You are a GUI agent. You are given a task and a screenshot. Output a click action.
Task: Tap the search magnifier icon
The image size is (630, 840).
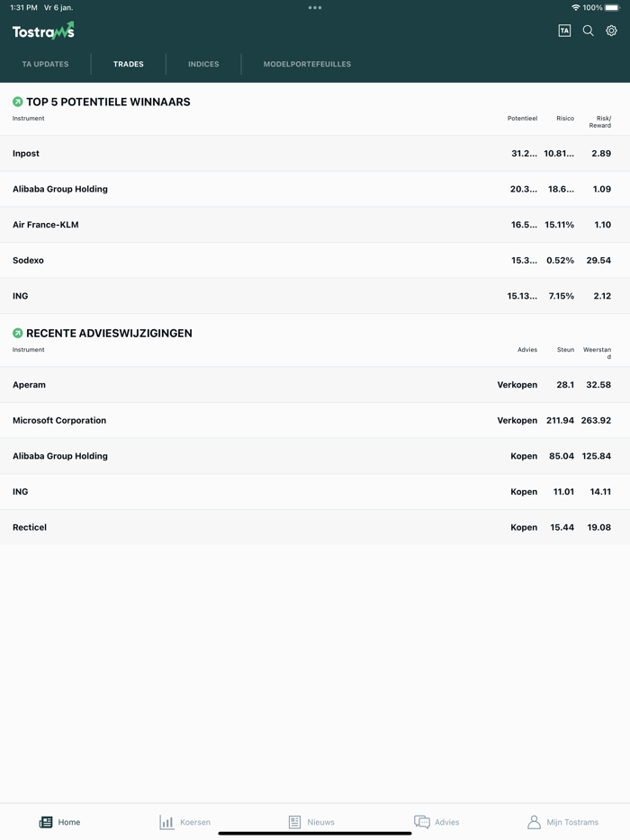588,31
